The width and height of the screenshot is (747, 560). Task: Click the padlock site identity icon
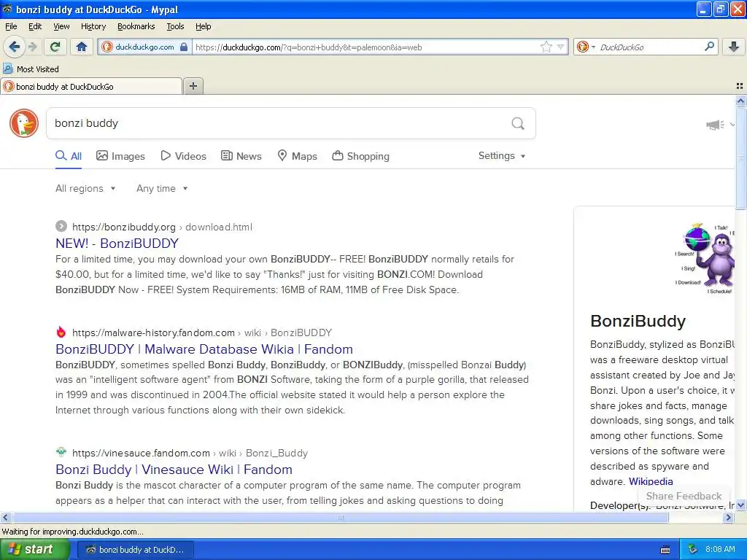(x=184, y=47)
